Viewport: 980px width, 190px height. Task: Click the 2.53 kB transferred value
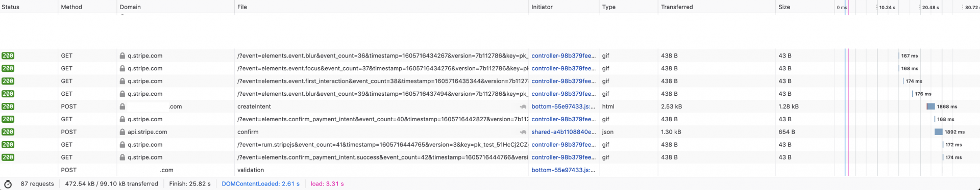click(671, 106)
